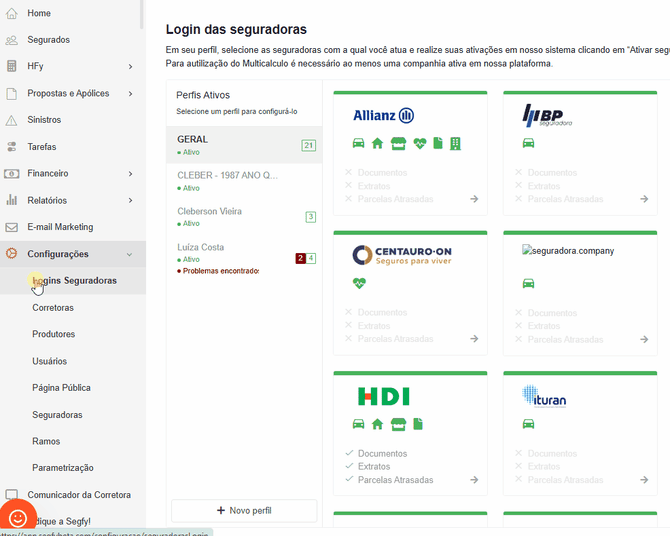
Task: Click the Allianz car insurance icon
Action: click(358, 143)
